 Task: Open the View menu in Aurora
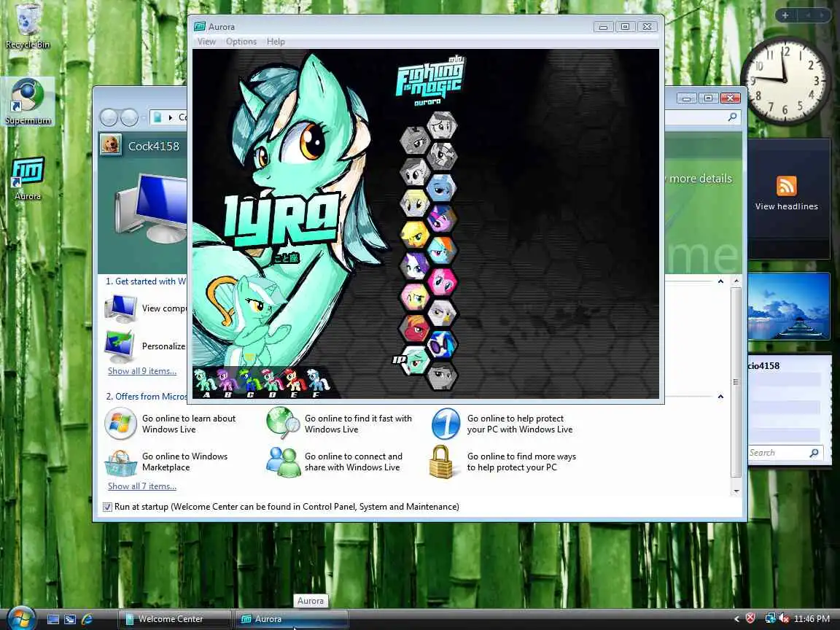(206, 42)
